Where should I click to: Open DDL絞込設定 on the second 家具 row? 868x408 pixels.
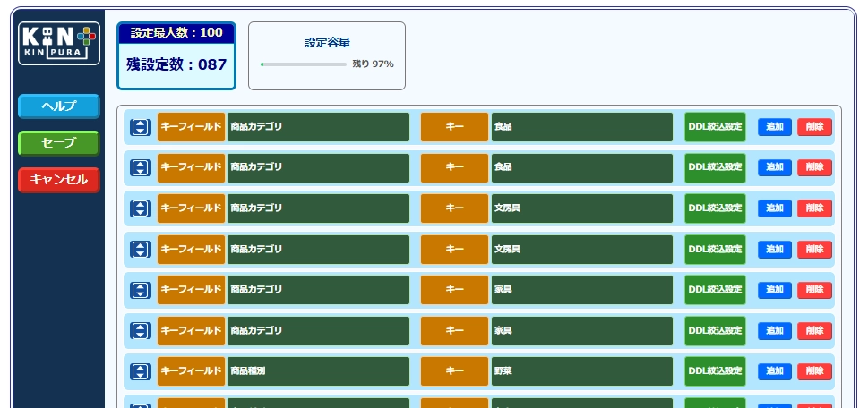tap(715, 330)
